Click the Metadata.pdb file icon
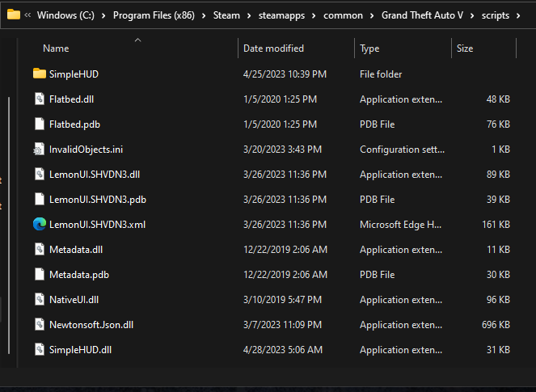The height and width of the screenshot is (392, 536). pyautogui.click(x=40, y=274)
